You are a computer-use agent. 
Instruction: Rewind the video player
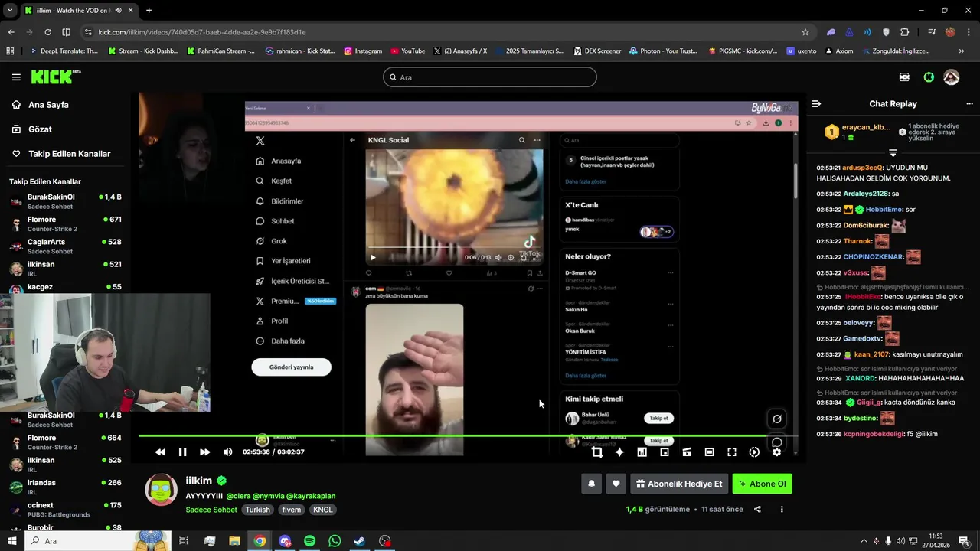tap(160, 452)
